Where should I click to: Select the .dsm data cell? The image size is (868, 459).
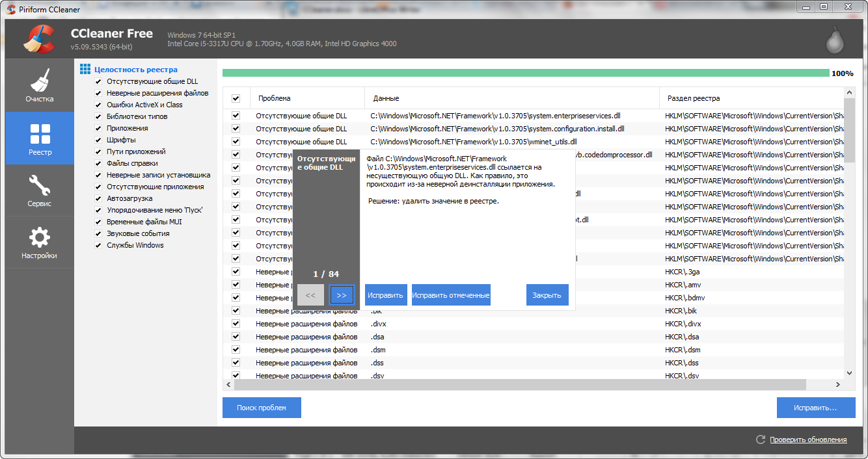(378, 350)
